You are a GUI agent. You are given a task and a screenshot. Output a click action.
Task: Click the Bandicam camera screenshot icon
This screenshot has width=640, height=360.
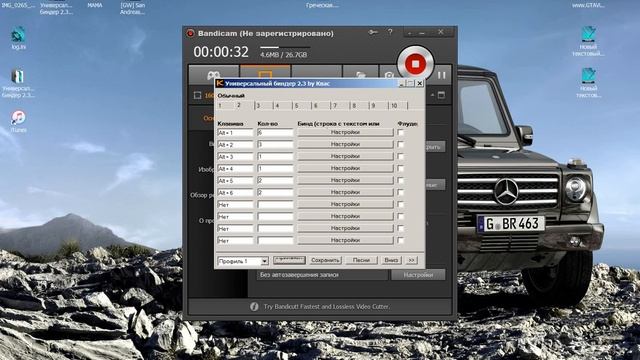pyautogui.click(x=388, y=76)
